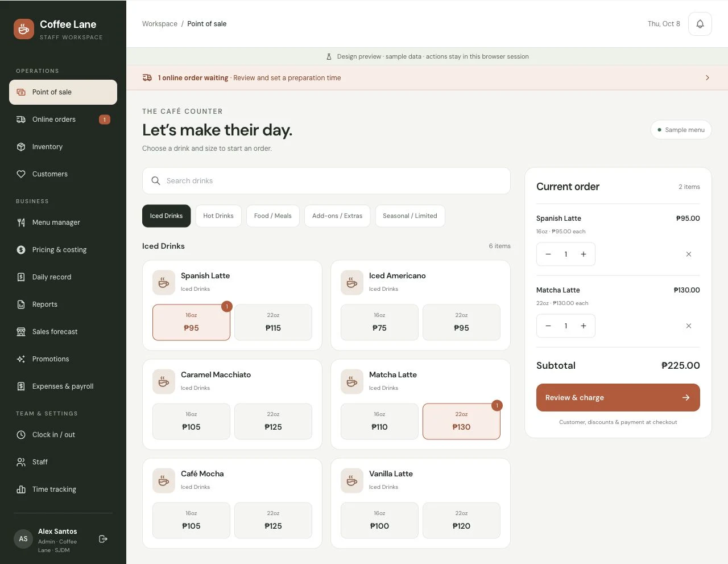Screen dimensions: 728x564
Task: Switch to Hot Drinks tab
Action: point(218,216)
